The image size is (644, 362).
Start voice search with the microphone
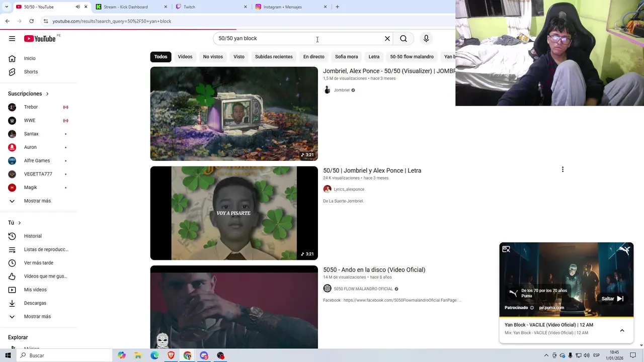tap(426, 39)
